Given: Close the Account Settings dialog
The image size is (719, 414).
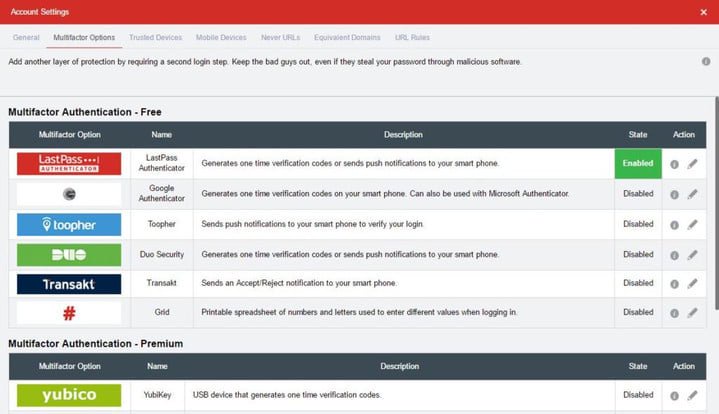Looking at the screenshot, I should click(704, 11).
